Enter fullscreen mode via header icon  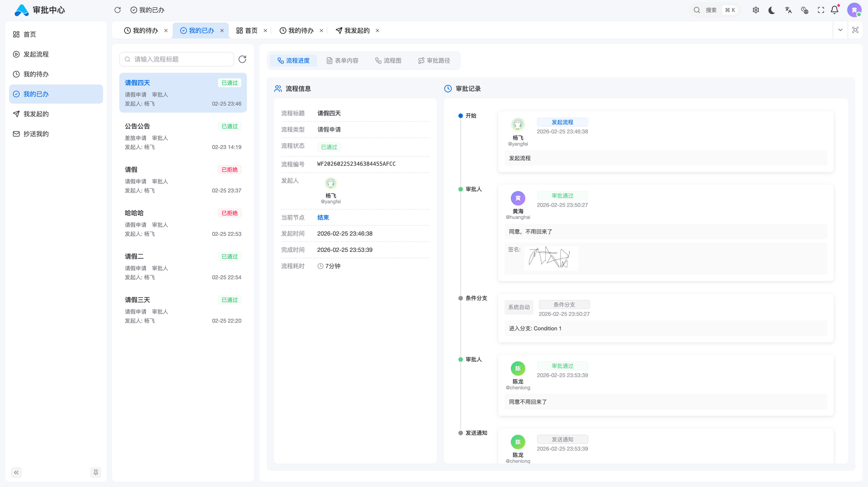[821, 10]
